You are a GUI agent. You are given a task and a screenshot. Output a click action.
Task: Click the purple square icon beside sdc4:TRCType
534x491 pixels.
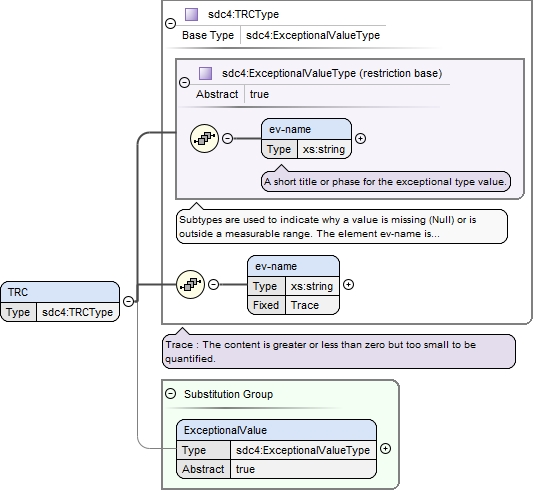tap(191, 14)
